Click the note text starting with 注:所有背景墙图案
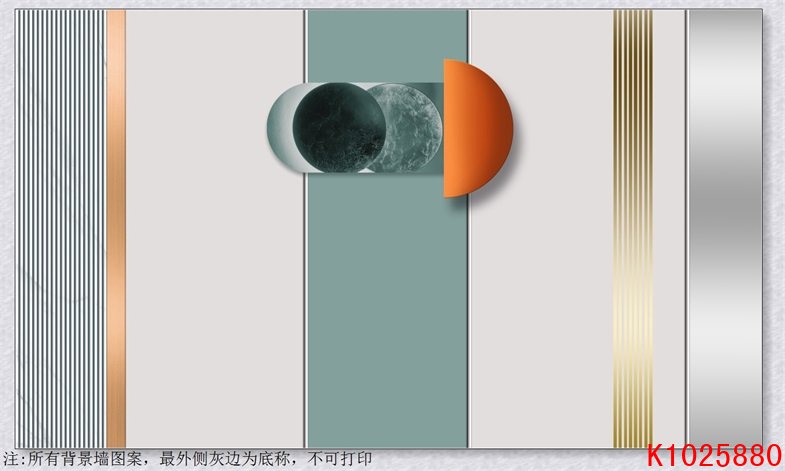785x471 pixels. coord(188,459)
